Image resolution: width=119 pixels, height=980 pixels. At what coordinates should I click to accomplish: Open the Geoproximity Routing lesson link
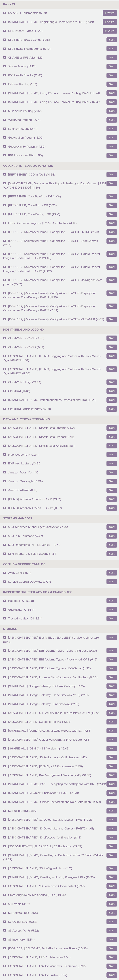27,146
